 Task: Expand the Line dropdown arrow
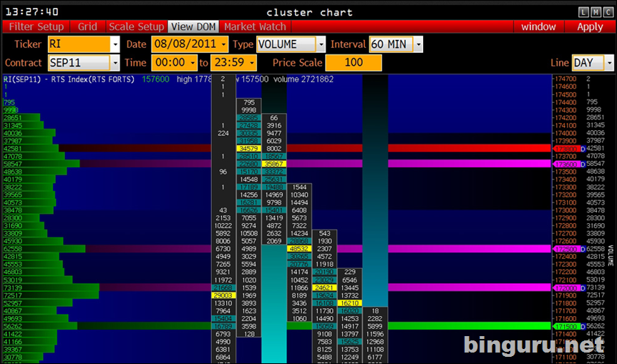coord(609,62)
